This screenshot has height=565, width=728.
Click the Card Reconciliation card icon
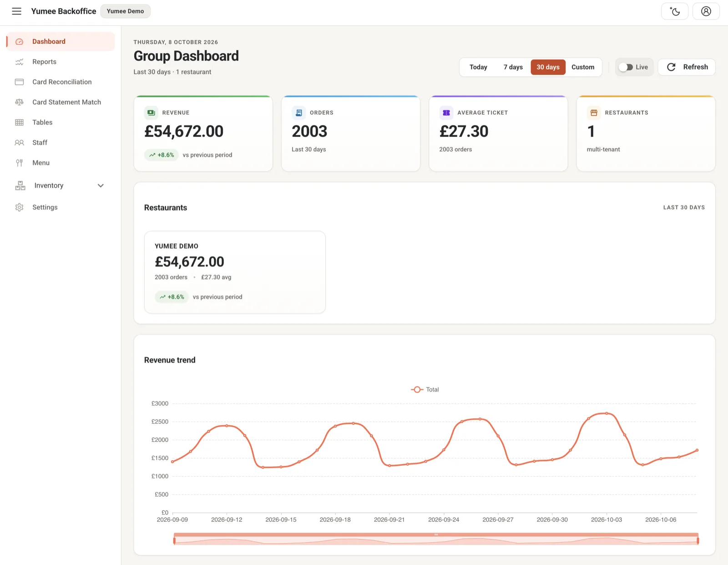(x=19, y=82)
